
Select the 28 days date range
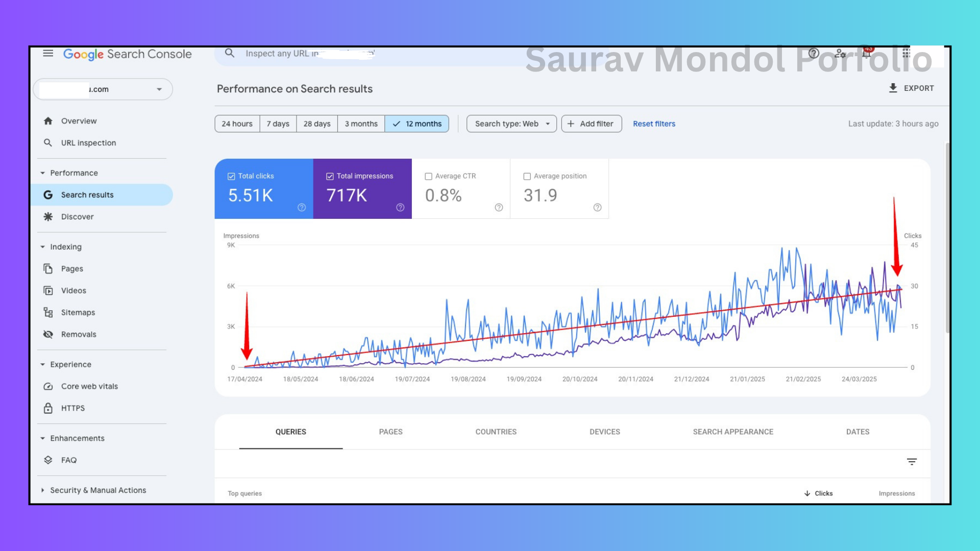click(316, 123)
